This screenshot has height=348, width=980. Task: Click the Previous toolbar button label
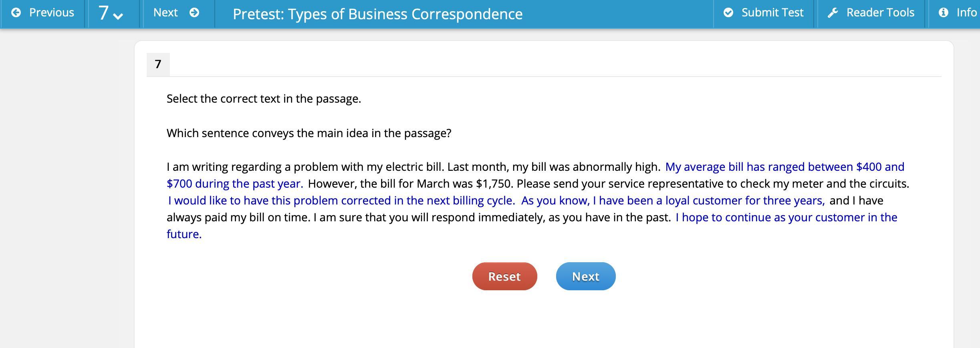(51, 13)
